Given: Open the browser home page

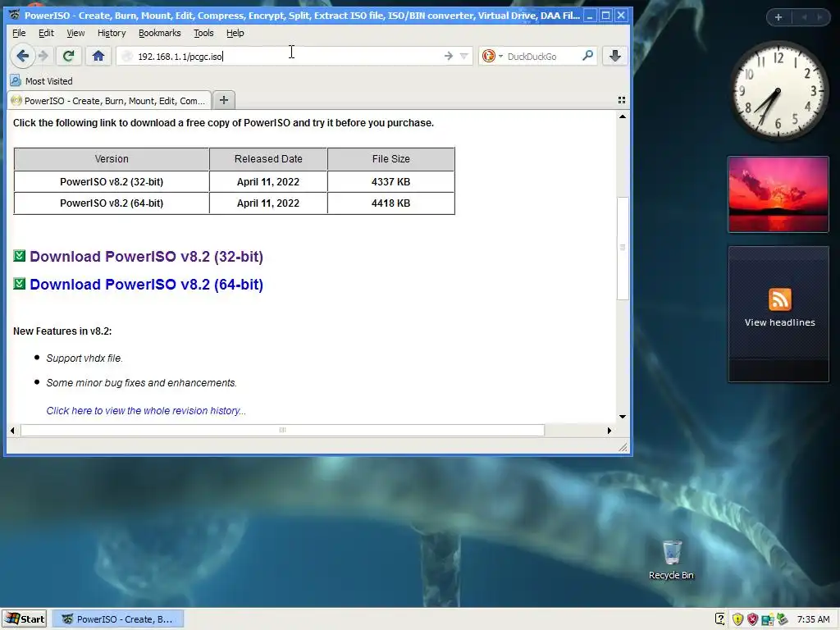Looking at the screenshot, I should click(x=98, y=56).
